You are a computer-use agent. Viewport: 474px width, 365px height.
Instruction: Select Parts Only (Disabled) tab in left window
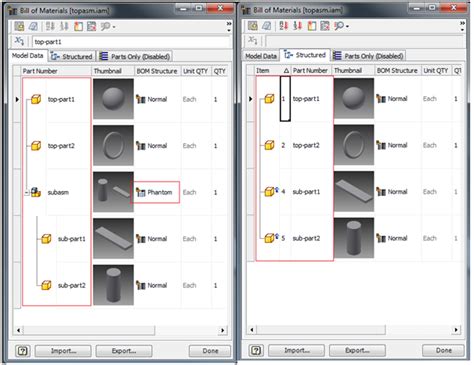point(135,56)
